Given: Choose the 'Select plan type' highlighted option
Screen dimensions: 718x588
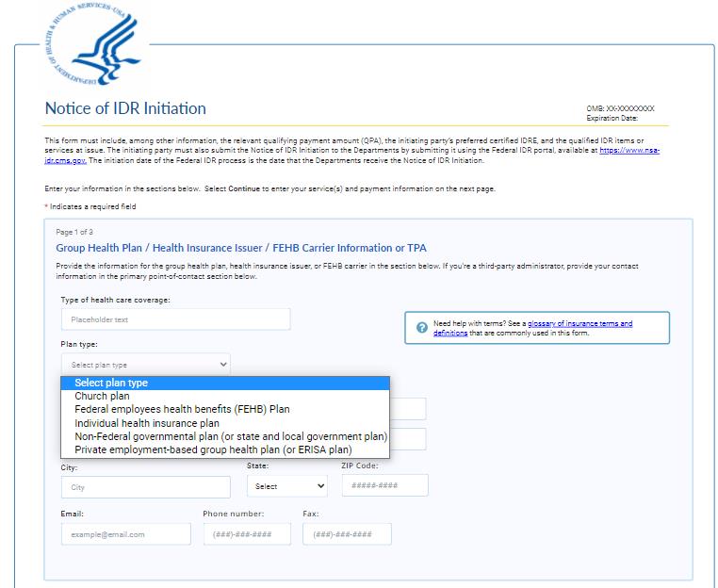Looking at the screenshot, I should pos(224,383).
